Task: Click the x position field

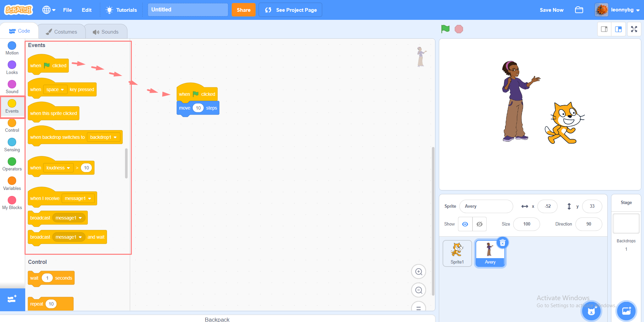Action: (x=547, y=206)
